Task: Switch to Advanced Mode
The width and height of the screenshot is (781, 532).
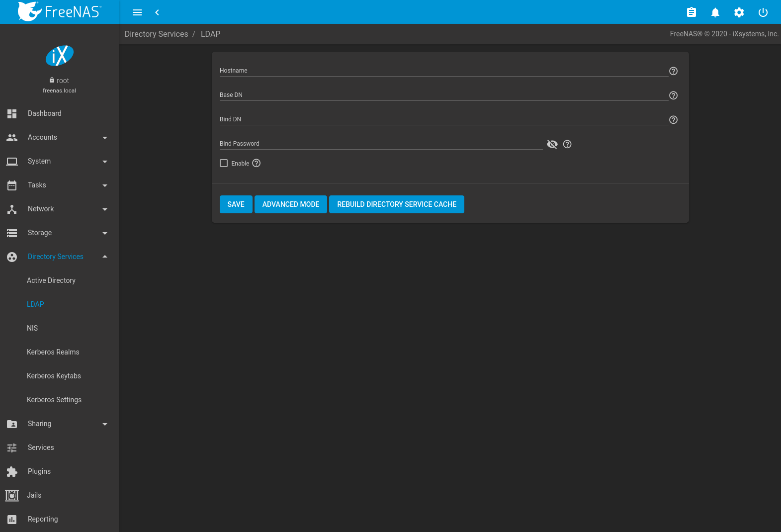Action: (290, 204)
